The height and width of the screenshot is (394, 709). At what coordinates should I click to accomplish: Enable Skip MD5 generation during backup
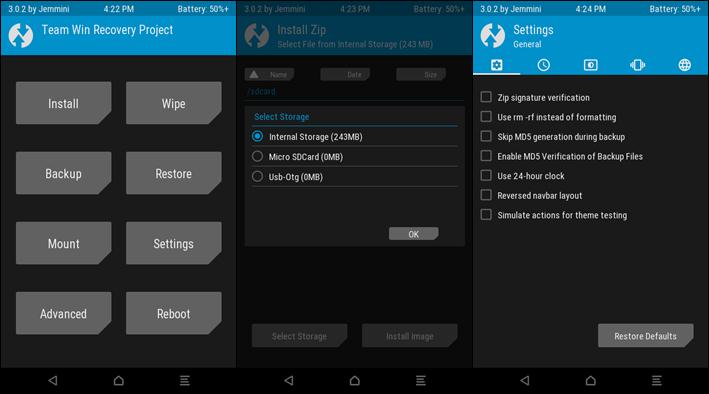point(486,136)
